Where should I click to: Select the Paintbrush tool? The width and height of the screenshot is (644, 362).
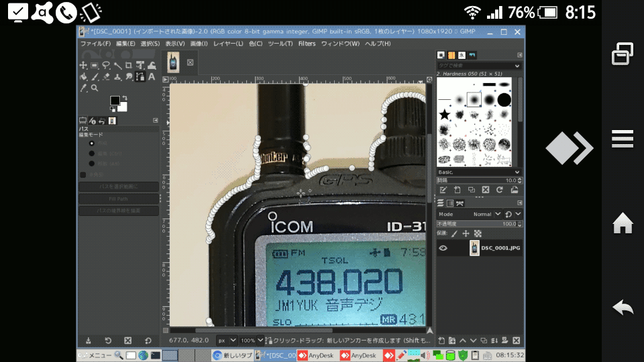click(x=95, y=76)
